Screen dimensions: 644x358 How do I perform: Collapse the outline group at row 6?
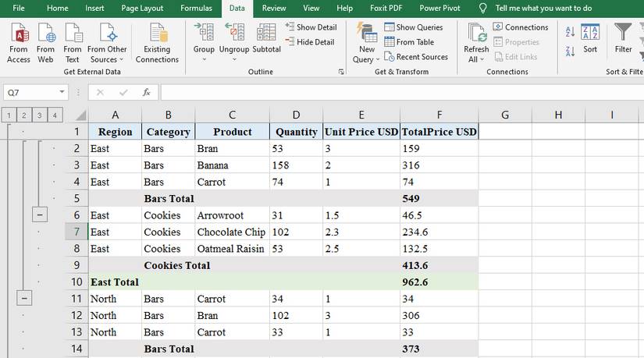[40, 215]
